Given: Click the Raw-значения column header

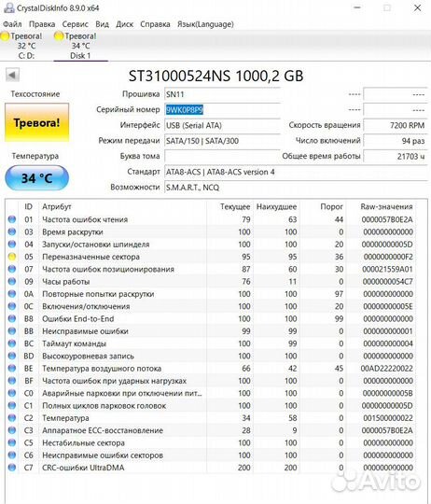Looking at the screenshot, I should [x=386, y=206].
